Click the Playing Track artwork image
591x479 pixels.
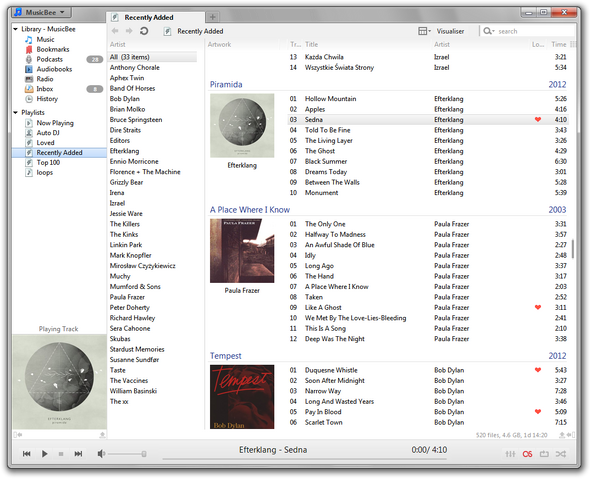[x=60, y=382]
